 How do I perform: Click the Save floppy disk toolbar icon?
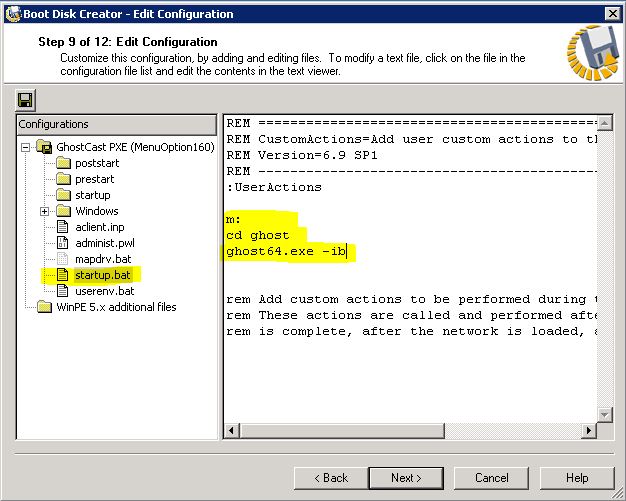[x=26, y=100]
